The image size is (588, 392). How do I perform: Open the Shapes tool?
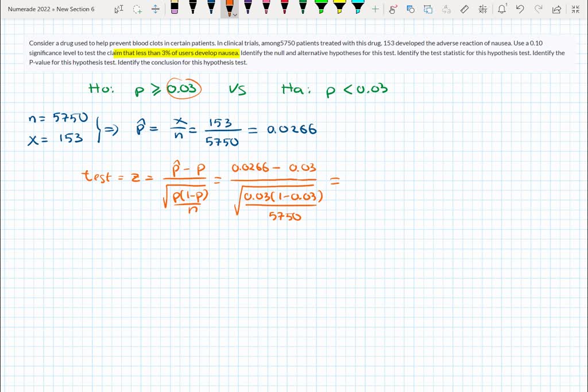[410, 9]
